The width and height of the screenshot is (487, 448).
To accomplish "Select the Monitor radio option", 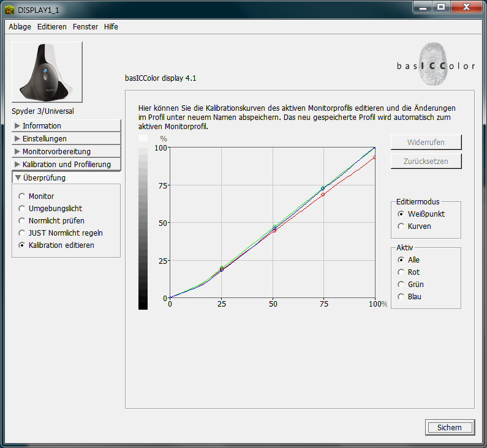I will 22,196.
